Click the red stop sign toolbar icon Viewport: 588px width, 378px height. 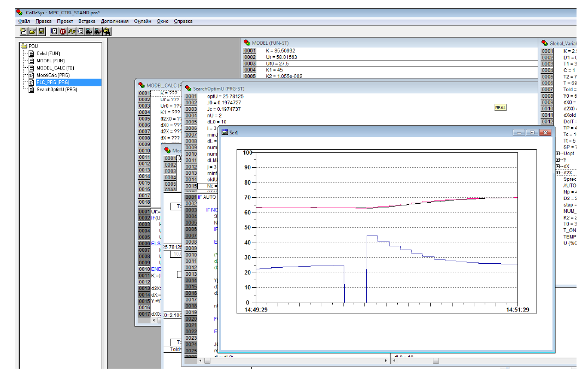point(63,32)
